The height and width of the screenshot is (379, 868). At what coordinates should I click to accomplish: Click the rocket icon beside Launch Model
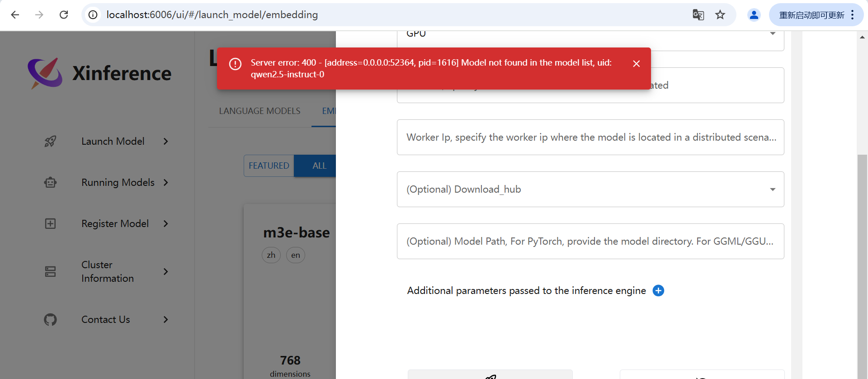point(50,142)
